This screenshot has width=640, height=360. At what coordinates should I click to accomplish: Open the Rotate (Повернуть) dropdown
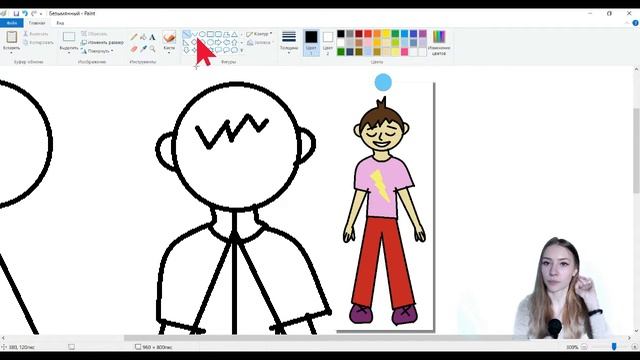97,51
